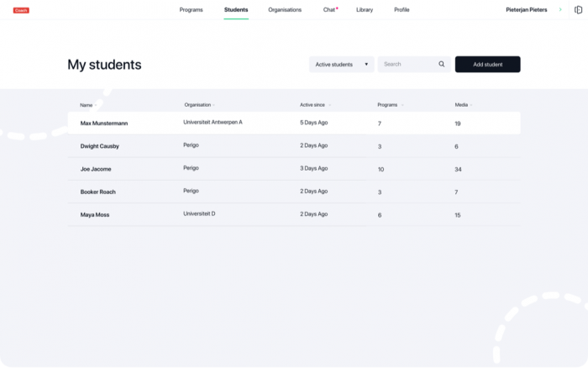
Task: Click the Universiteit Antwerpen A organisation cell
Action: click(x=213, y=123)
